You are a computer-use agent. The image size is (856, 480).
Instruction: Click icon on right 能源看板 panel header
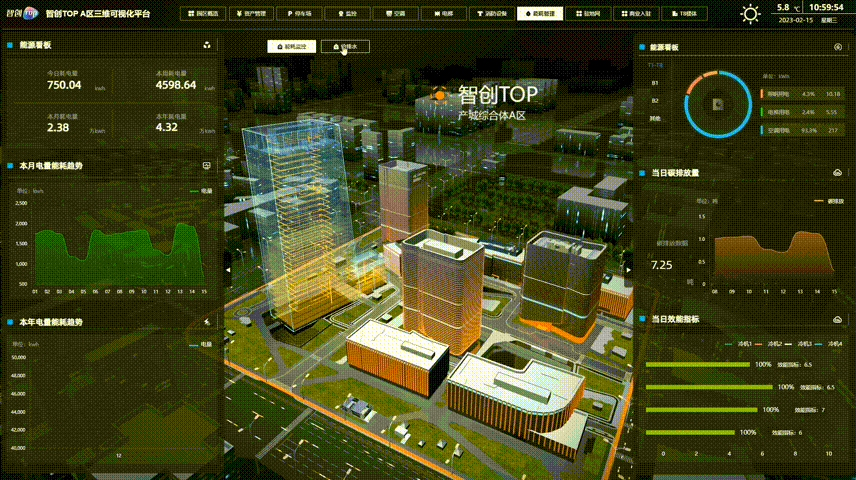(x=836, y=47)
